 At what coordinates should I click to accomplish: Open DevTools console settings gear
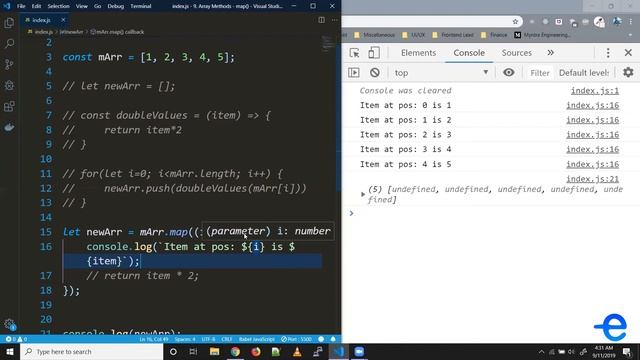tap(628, 72)
